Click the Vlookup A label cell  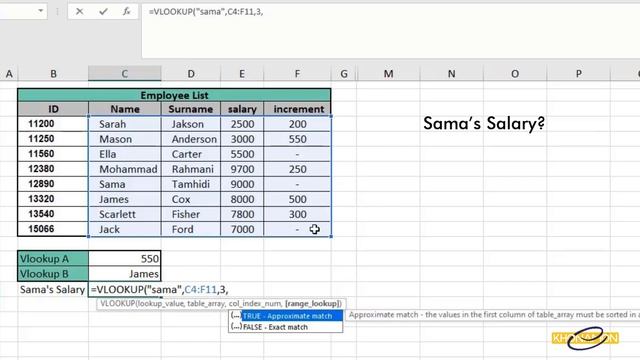click(53, 259)
